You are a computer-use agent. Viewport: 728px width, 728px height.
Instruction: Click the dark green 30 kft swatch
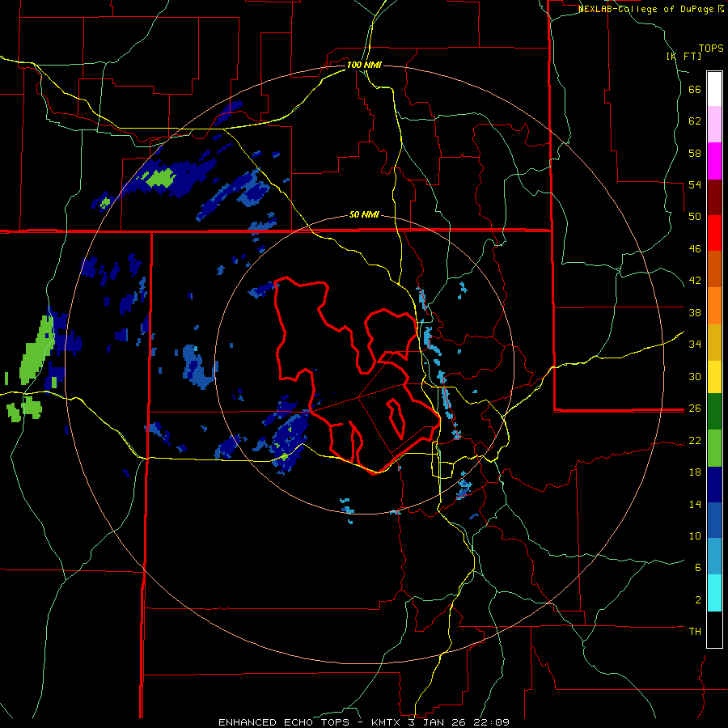[x=714, y=412]
